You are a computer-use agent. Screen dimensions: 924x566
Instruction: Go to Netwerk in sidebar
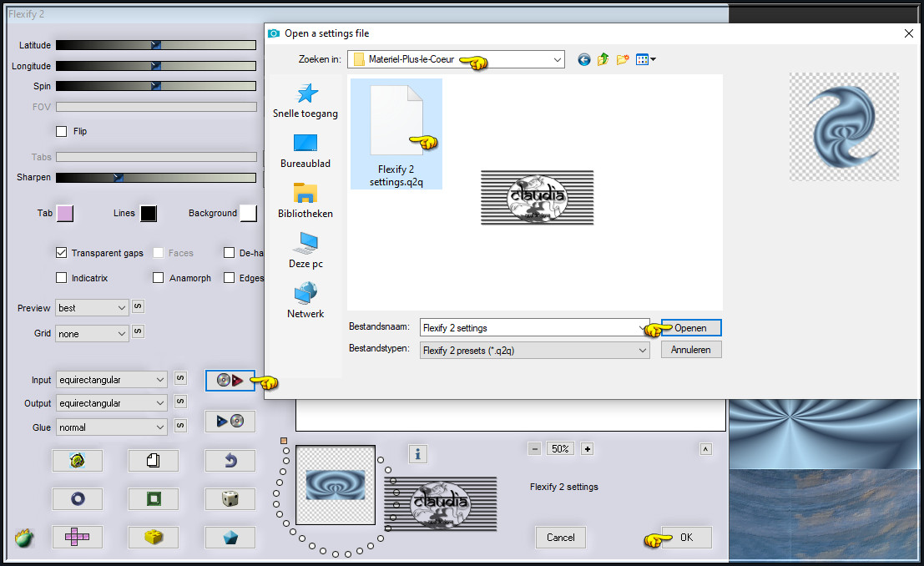point(305,301)
